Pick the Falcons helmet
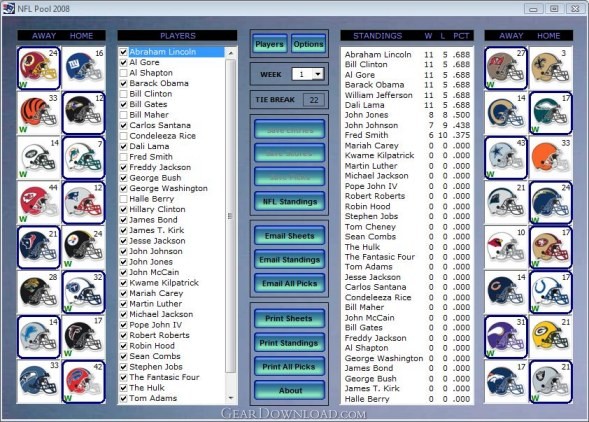Image resolution: width=589 pixels, height=422 pixels. [83, 337]
